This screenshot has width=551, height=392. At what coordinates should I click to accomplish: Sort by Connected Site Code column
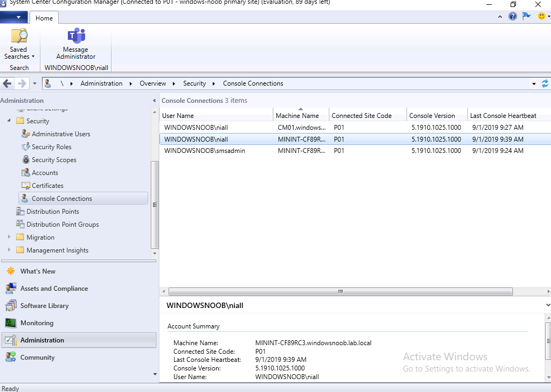[x=367, y=116]
